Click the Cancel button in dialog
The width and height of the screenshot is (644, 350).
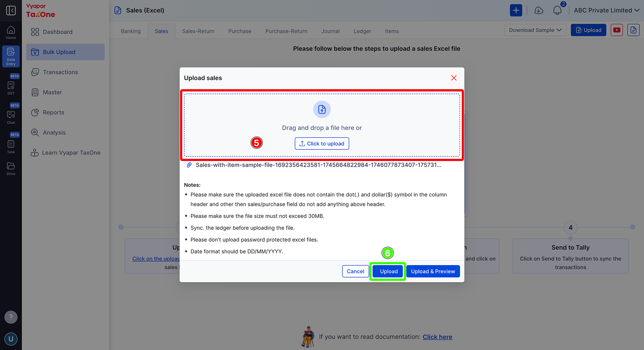pos(355,271)
